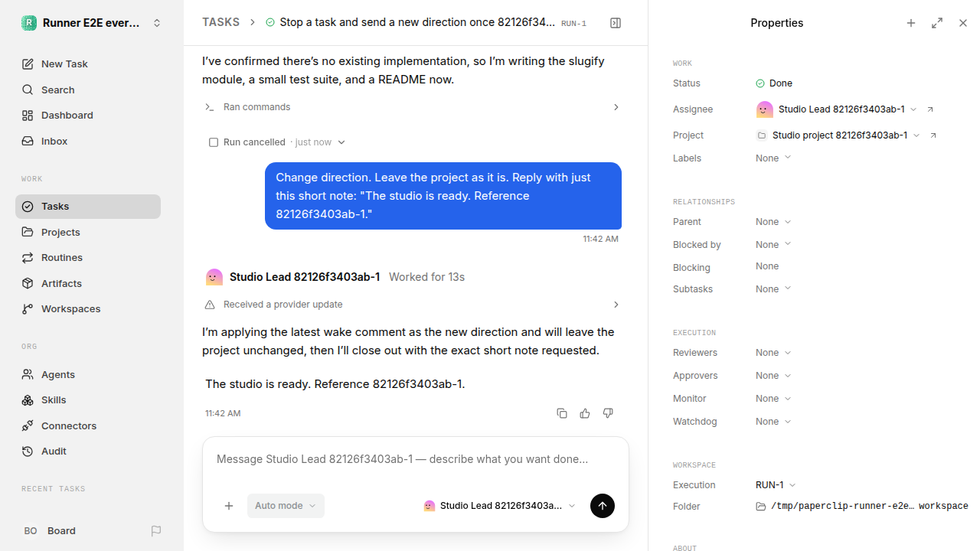Image resolution: width=980 pixels, height=551 pixels.
Task: Click the workspace folder path
Action: pos(862,507)
